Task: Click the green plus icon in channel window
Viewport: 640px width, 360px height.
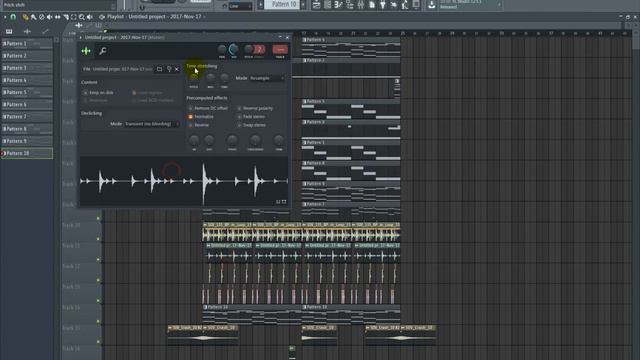Action: click(x=86, y=51)
